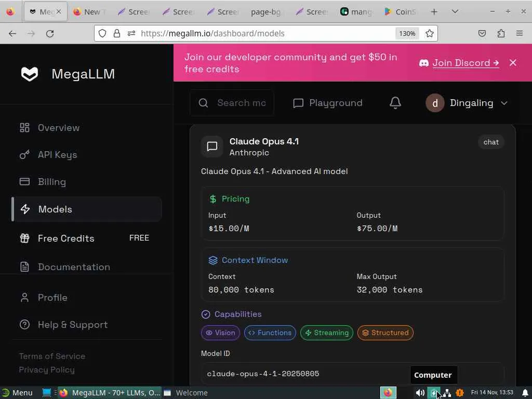Click the Vision capability badge
The image size is (532, 399).
tap(220, 333)
